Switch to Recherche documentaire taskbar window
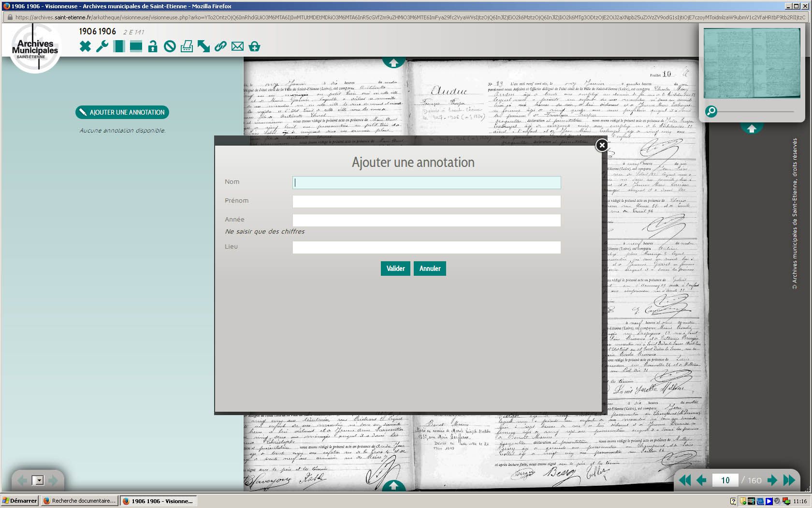 click(x=80, y=501)
